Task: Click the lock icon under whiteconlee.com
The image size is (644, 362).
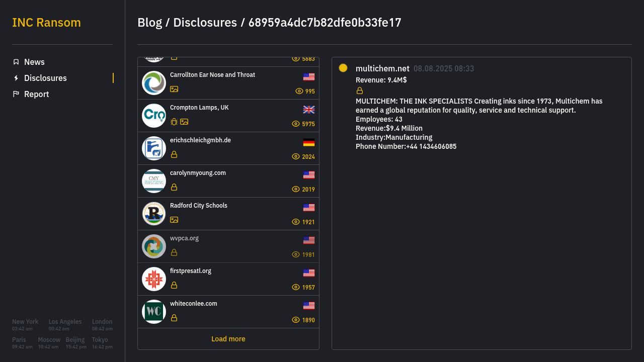Action: tap(174, 318)
